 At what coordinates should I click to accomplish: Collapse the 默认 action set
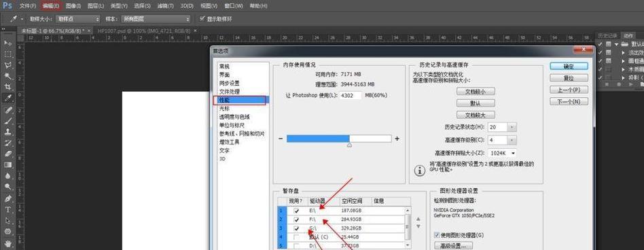pyautogui.click(x=616, y=44)
